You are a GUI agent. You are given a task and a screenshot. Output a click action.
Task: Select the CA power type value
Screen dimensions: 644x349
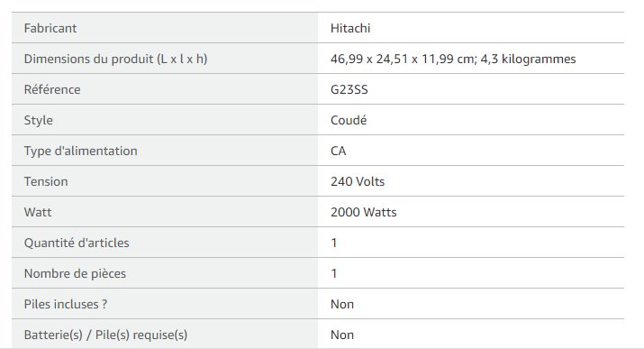pos(339,151)
